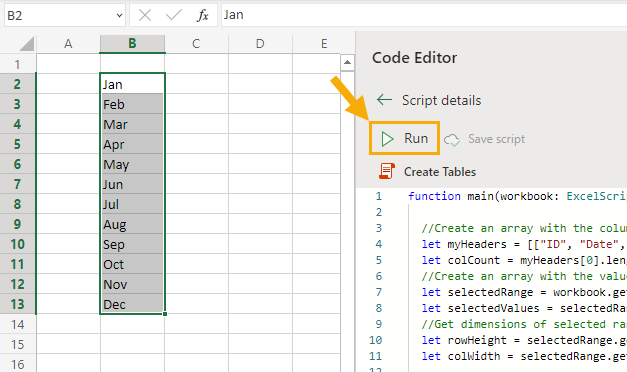Click the Script details link
Screen dimensions: 627x372
[441, 100]
